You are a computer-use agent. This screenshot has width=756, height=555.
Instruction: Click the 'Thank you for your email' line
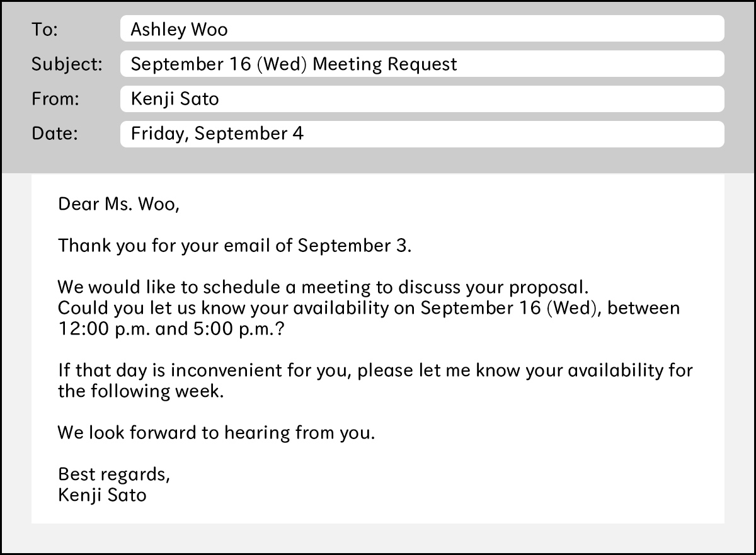click(x=234, y=245)
